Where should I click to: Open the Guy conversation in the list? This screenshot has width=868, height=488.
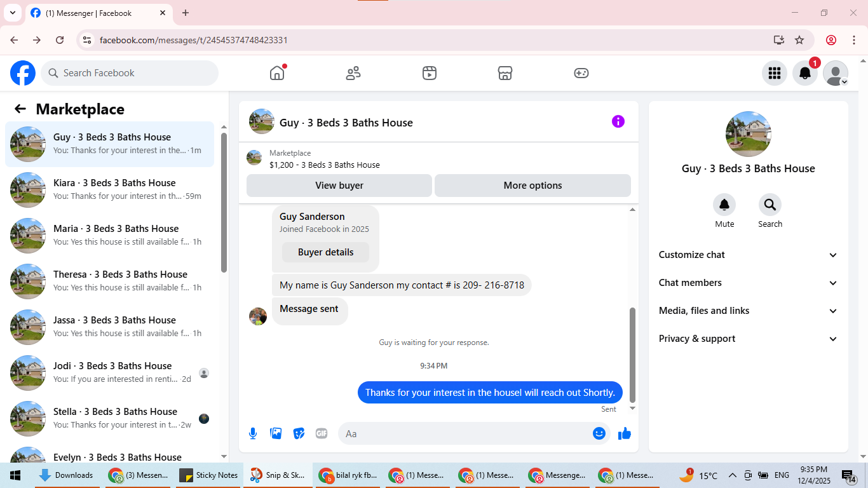tap(110, 144)
